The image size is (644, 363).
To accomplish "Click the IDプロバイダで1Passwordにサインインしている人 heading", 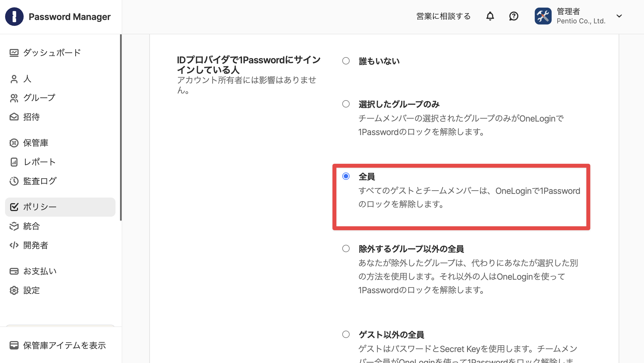I will 249,65.
